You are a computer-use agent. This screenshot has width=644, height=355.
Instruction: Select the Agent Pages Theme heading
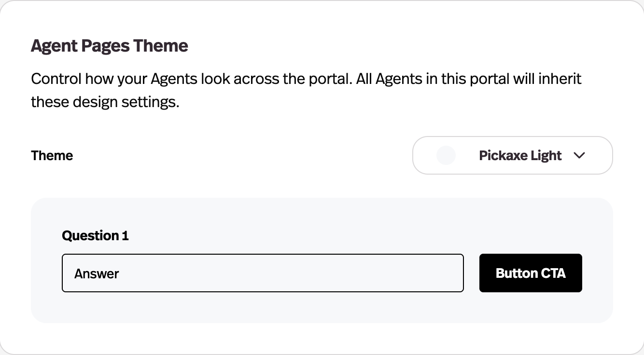[109, 45]
